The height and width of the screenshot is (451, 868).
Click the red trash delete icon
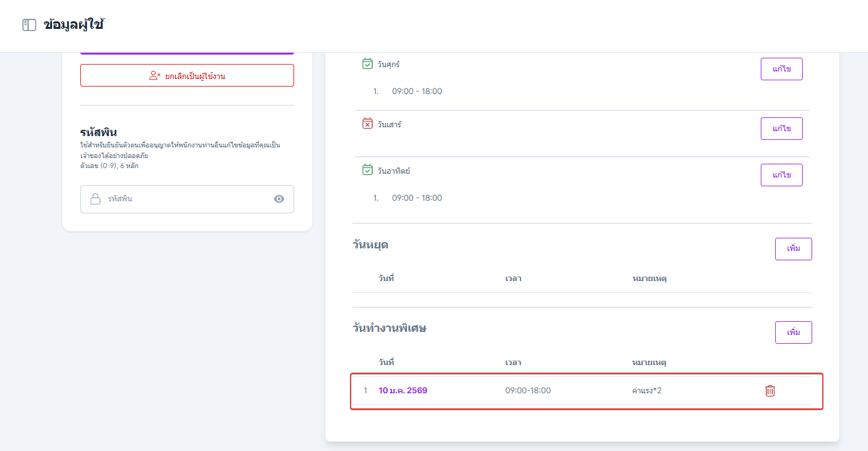pos(770,391)
